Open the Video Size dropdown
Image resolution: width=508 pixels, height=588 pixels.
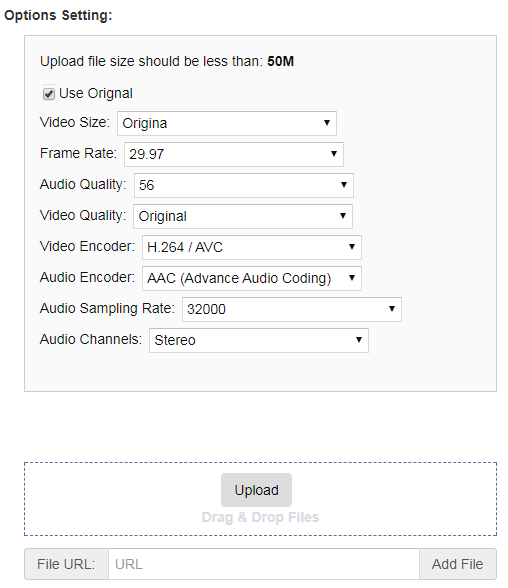pyautogui.click(x=227, y=123)
